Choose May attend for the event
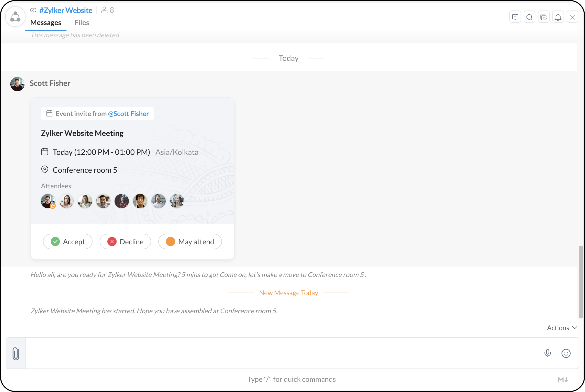 click(x=190, y=241)
